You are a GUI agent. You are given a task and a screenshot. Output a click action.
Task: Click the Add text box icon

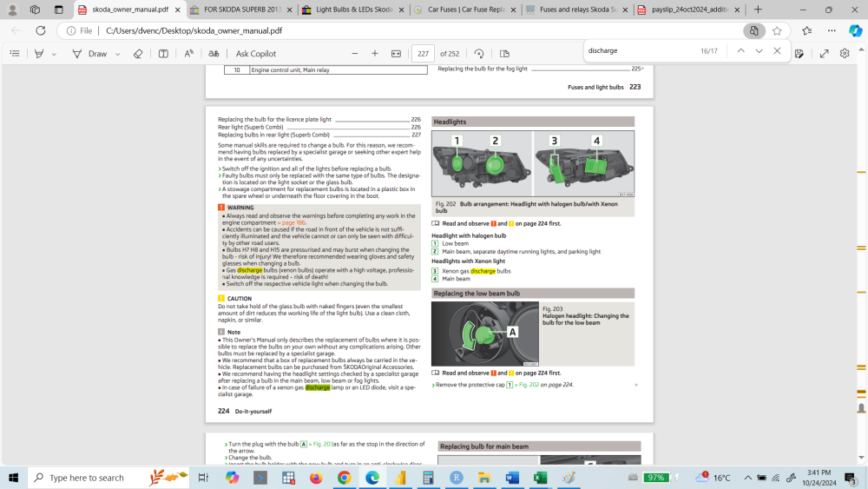[163, 54]
